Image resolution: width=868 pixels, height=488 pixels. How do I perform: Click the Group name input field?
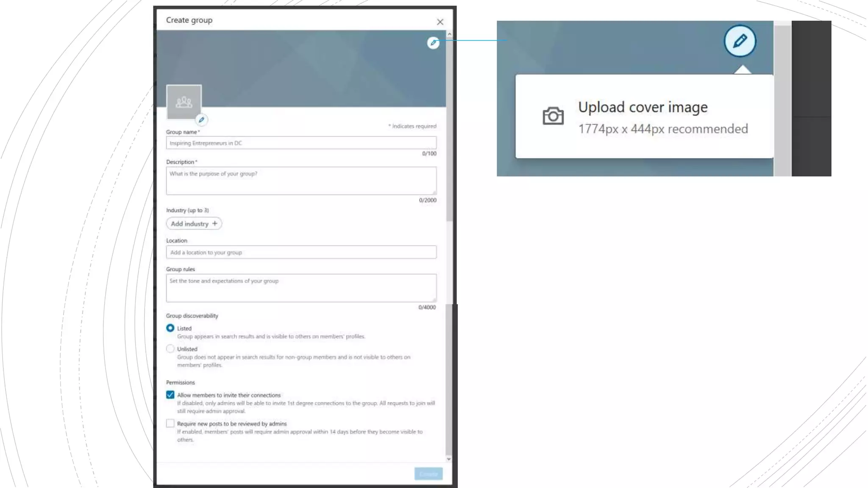(x=301, y=143)
